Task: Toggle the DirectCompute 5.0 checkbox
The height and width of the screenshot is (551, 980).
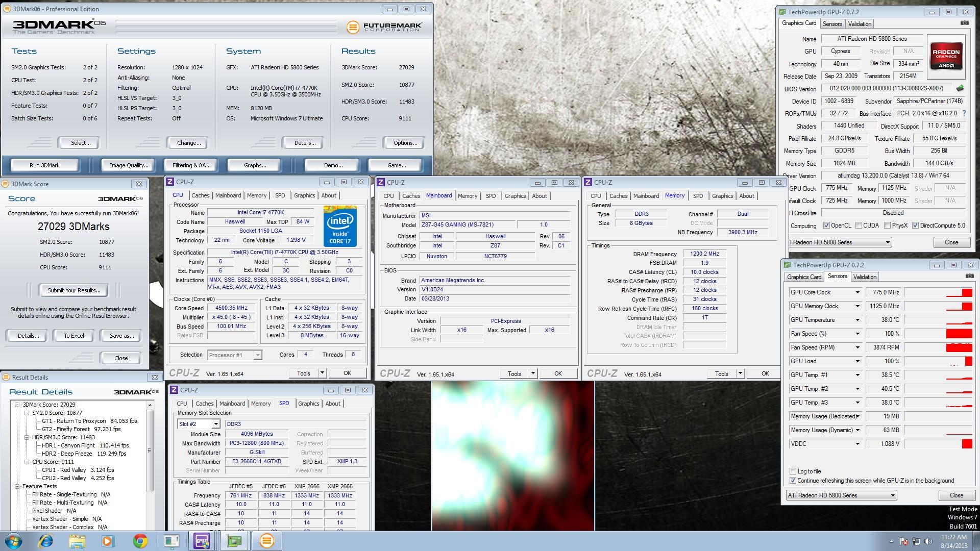Action: 915,226
